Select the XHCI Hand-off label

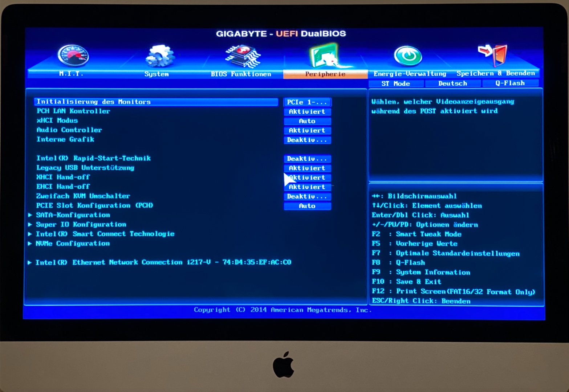[x=63, y=177]
